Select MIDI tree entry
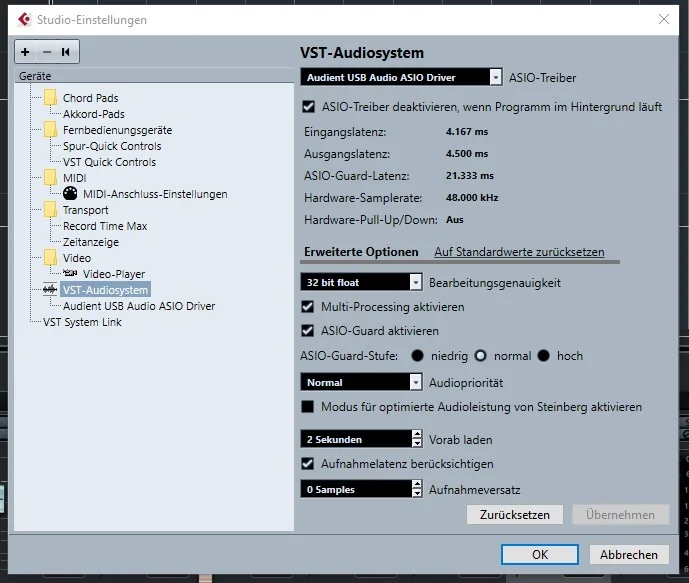The height and width of the screenshot is (583, 689). pyautogui.click(x=74, y=177)
